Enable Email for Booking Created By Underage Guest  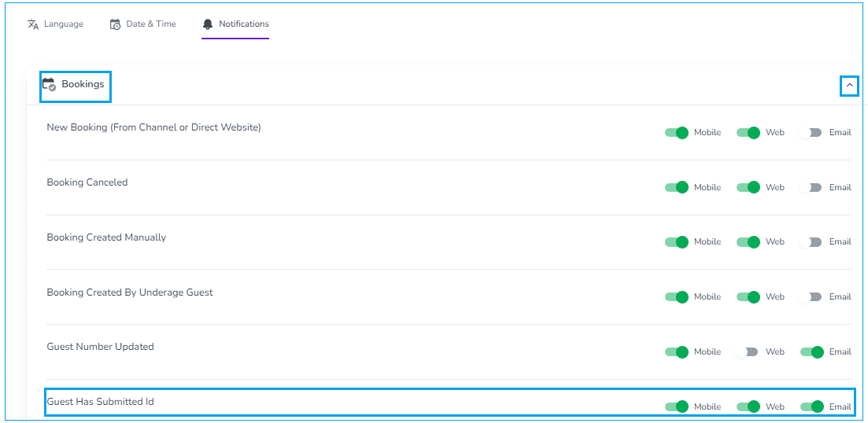point(811,297)
